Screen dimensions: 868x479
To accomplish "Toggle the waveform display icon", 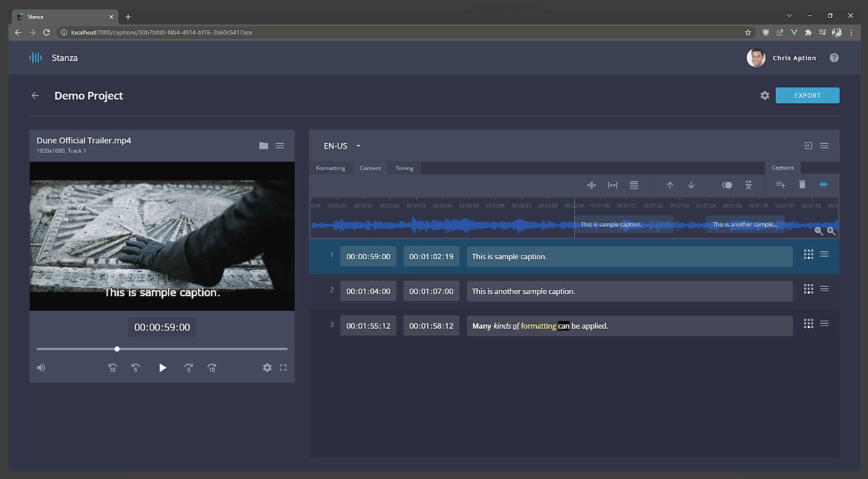I will 823,185.
